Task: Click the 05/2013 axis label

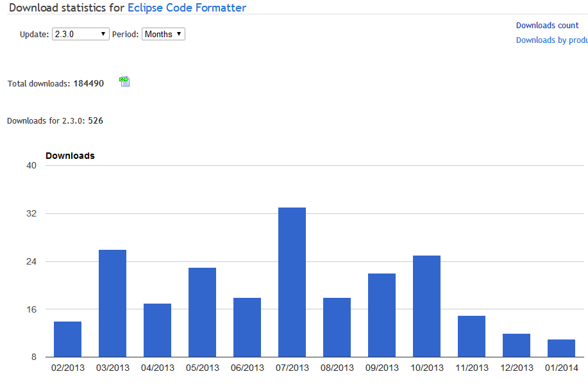Action: [203, 368]
